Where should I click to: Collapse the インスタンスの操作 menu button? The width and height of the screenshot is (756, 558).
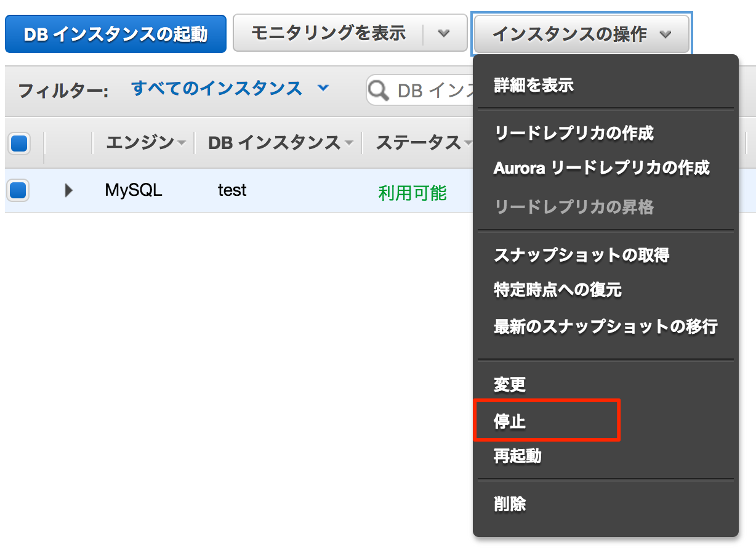582,34
